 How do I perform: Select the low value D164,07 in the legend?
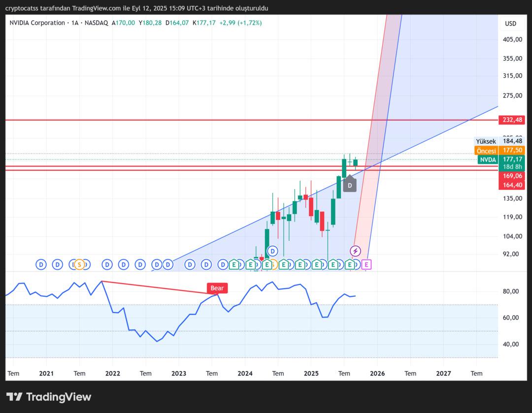(177, 23)
